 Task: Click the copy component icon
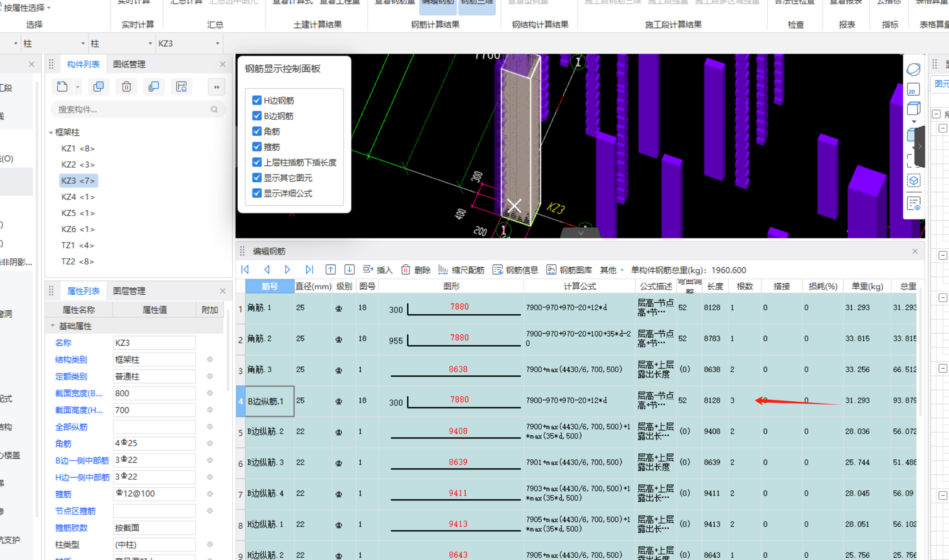(x=99, y=87)
